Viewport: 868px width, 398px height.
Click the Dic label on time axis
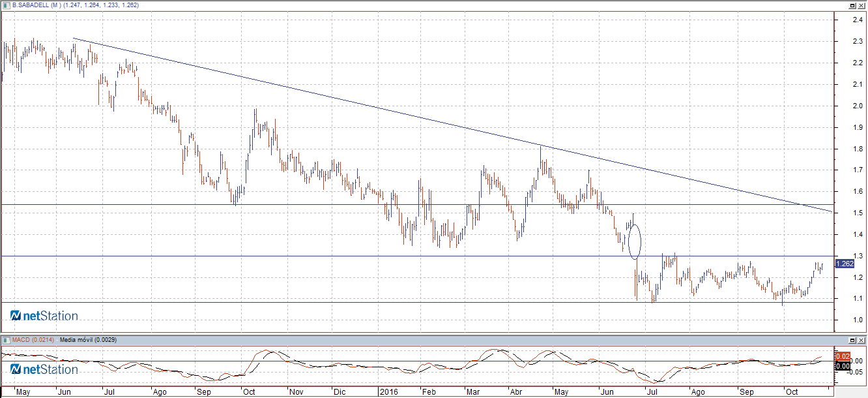[339, 393]
